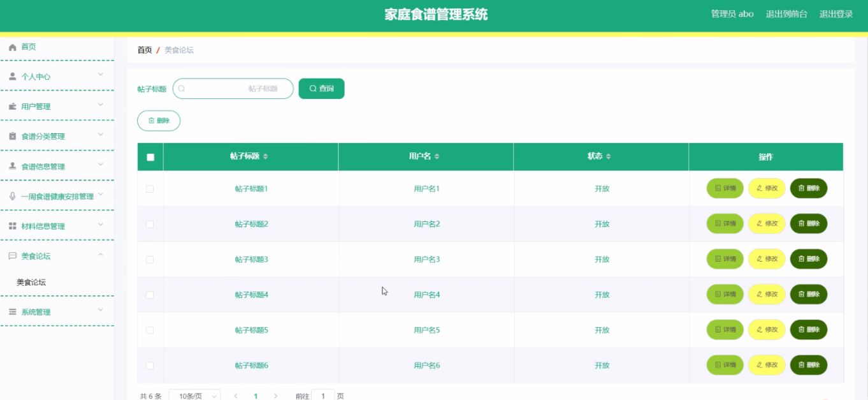Viewport: 868px width, 400px height.
Task: Expand the 用户管理 menu chevron
Action: click(x=101, y=105)
